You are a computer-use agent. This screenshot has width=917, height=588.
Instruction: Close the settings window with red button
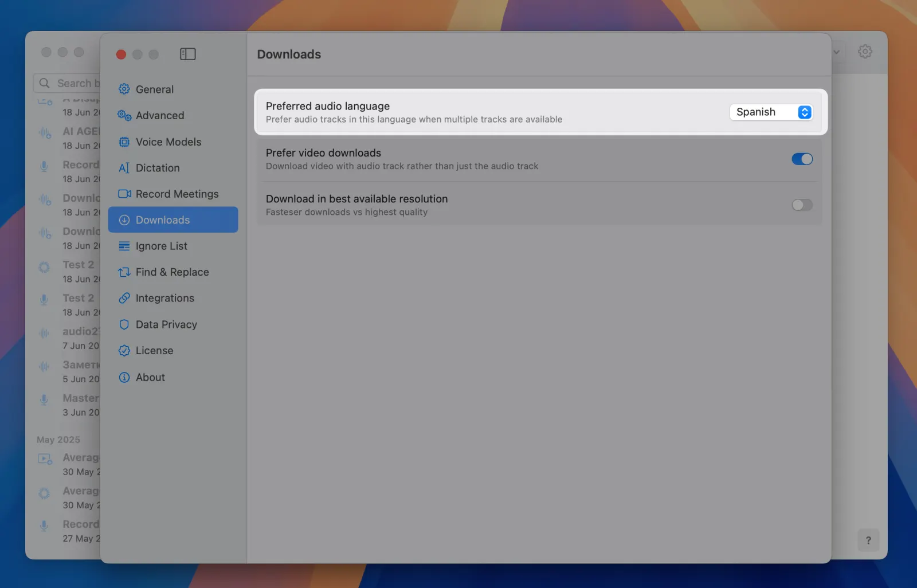tap(121, 54)
